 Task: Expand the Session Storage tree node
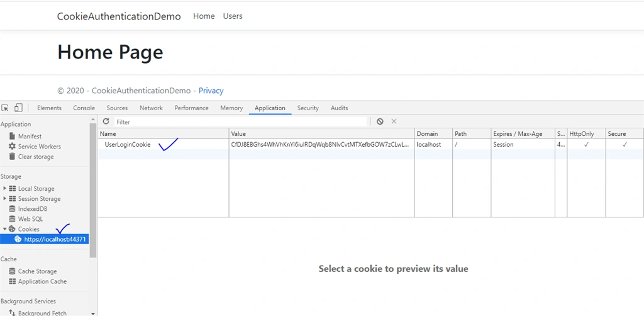pos(4,198)
